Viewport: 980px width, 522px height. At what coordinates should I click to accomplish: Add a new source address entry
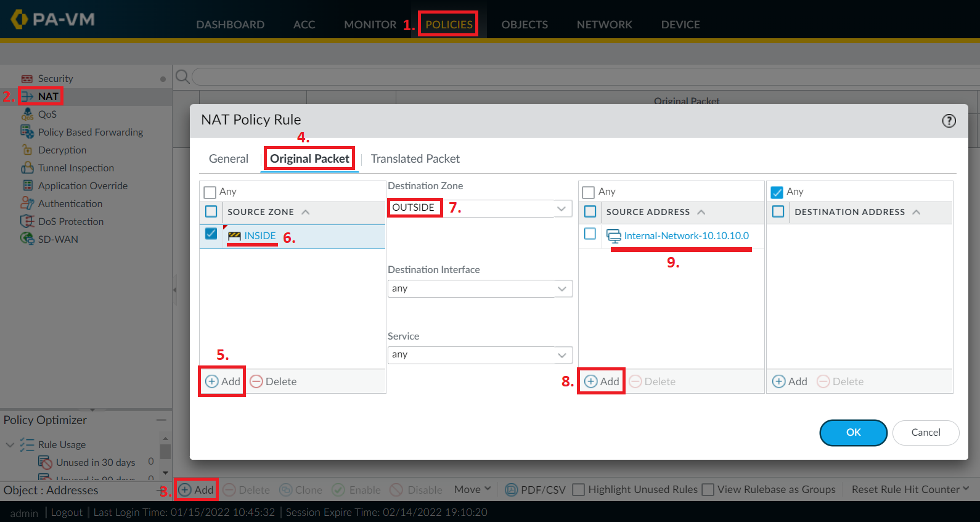(602, 381)
